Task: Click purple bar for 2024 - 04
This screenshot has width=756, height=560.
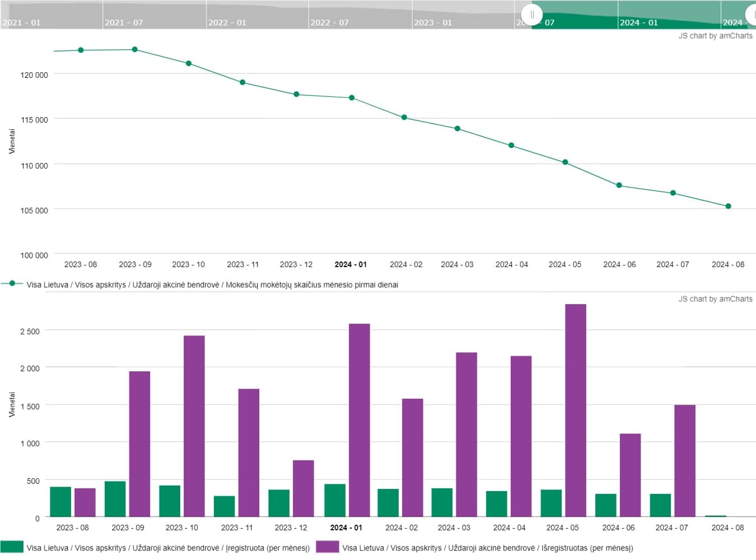Action: coord(521,436)
